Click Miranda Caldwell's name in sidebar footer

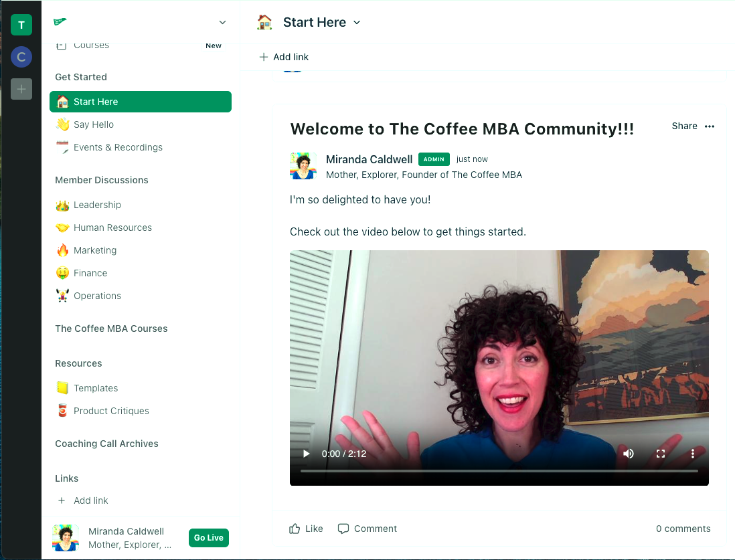[x=126, y=531]
